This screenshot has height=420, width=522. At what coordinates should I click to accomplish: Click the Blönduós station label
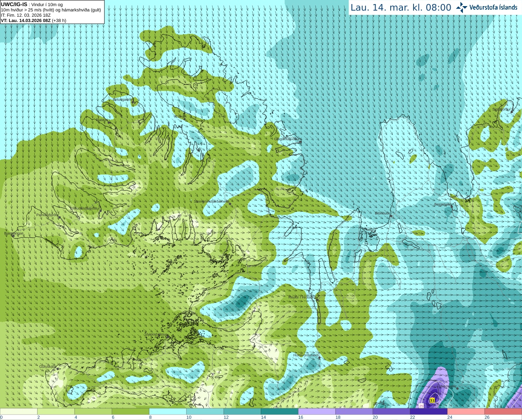383,213
